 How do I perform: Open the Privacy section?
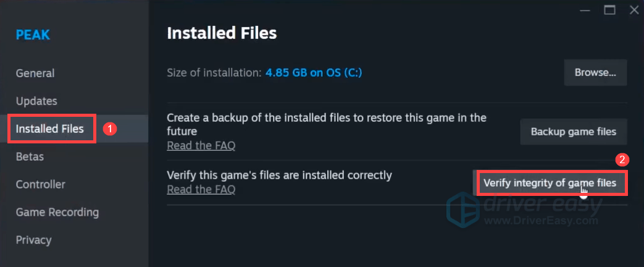(x=33, y=240)
